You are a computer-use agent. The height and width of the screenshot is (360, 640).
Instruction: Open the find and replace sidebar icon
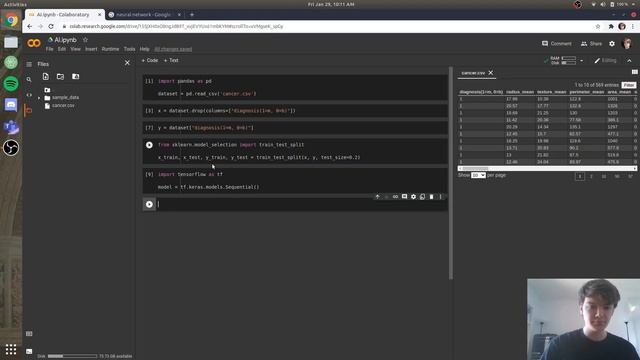click(29, 80)
